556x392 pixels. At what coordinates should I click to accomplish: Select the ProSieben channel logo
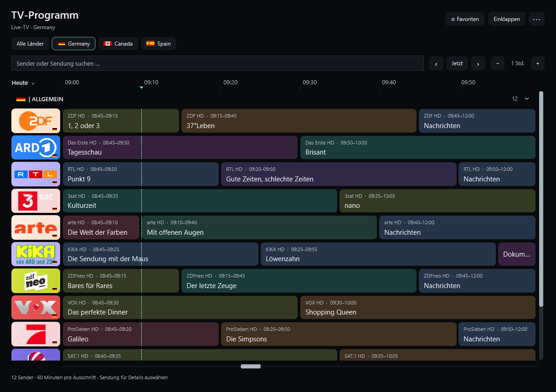[x=36, y=334]
